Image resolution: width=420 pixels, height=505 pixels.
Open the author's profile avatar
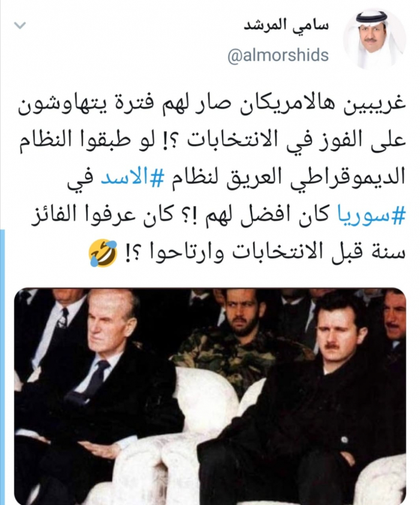[374, 39]
